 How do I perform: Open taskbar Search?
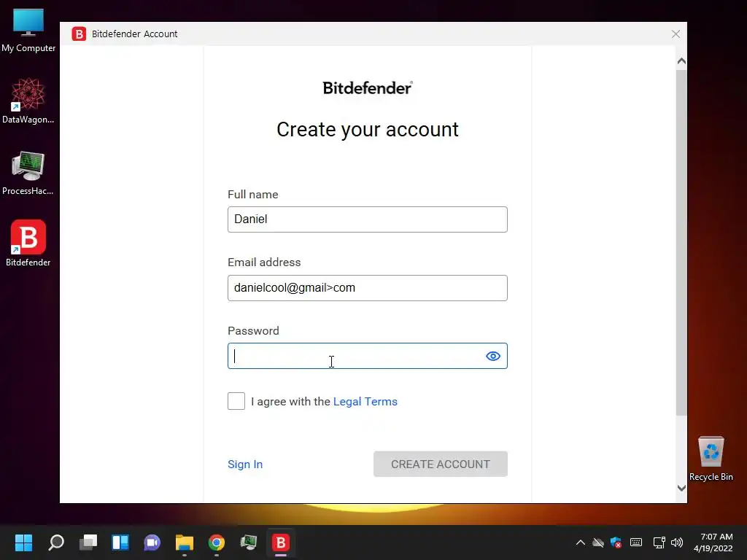click(56, 542)
